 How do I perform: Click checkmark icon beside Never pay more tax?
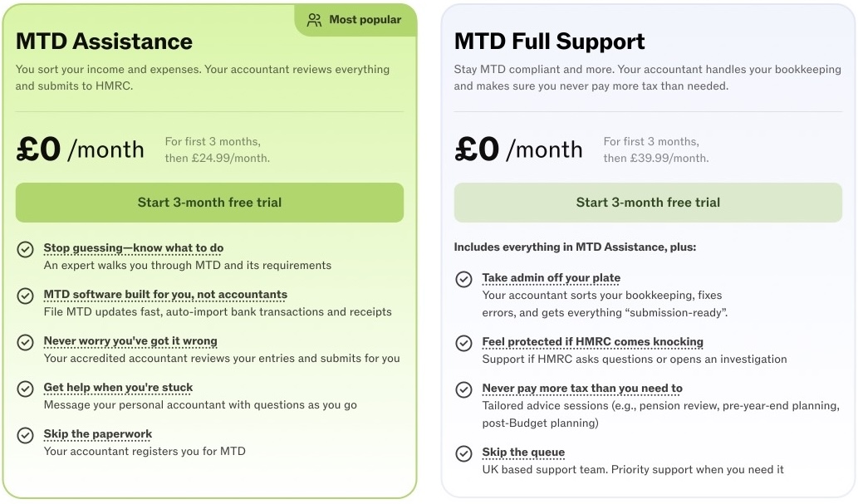pyautogui.click(x=464, y=389)
